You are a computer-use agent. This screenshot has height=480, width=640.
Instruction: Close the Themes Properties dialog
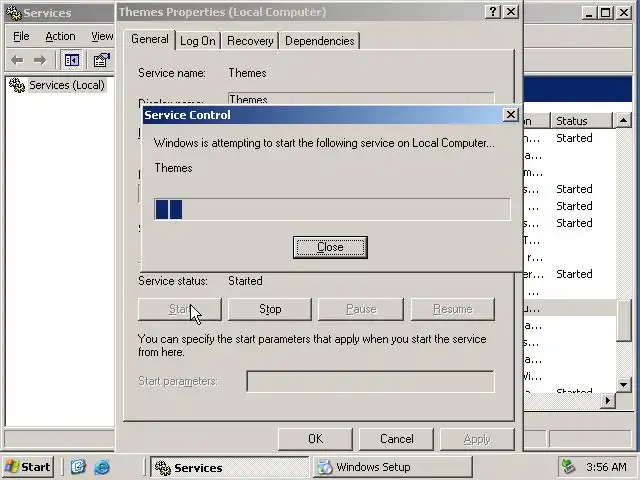tap(511, 12)
